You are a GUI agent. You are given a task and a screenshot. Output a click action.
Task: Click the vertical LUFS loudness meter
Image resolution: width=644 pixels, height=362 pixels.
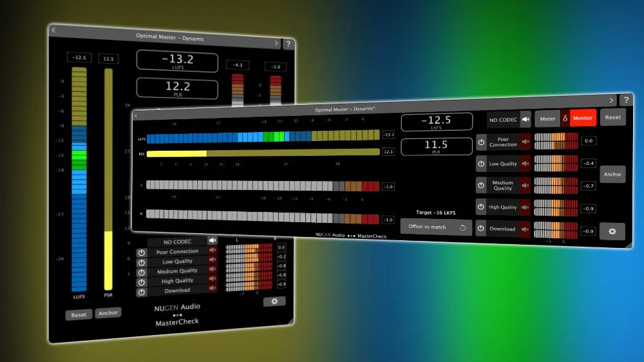click(79, 180)
